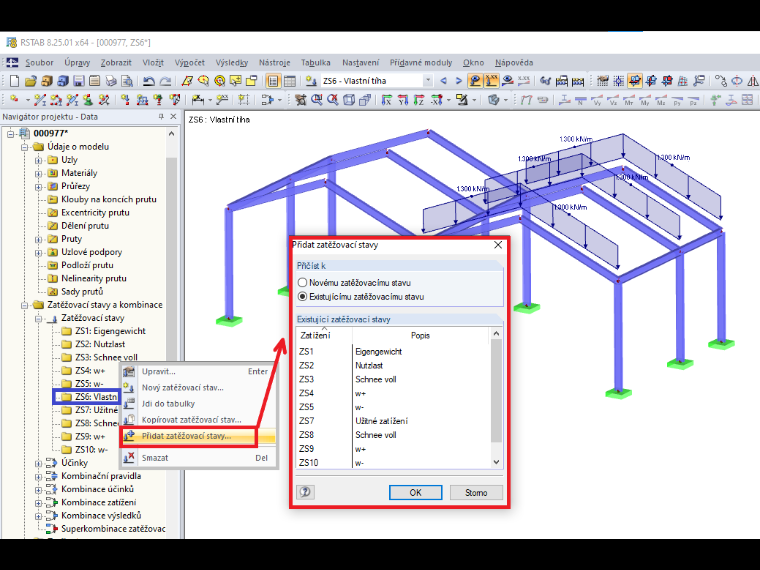This screenshot has width=760, height=570.
Task: Select Novému zatěžovacímu stavu radio option
Action: click(302, 283)
